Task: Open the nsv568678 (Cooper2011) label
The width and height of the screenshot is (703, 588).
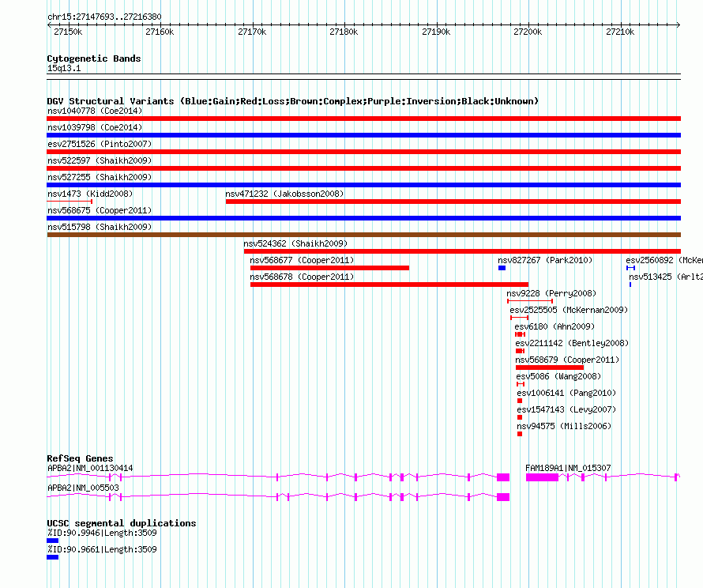Action: pyautogui.click(x=302, y=277)
